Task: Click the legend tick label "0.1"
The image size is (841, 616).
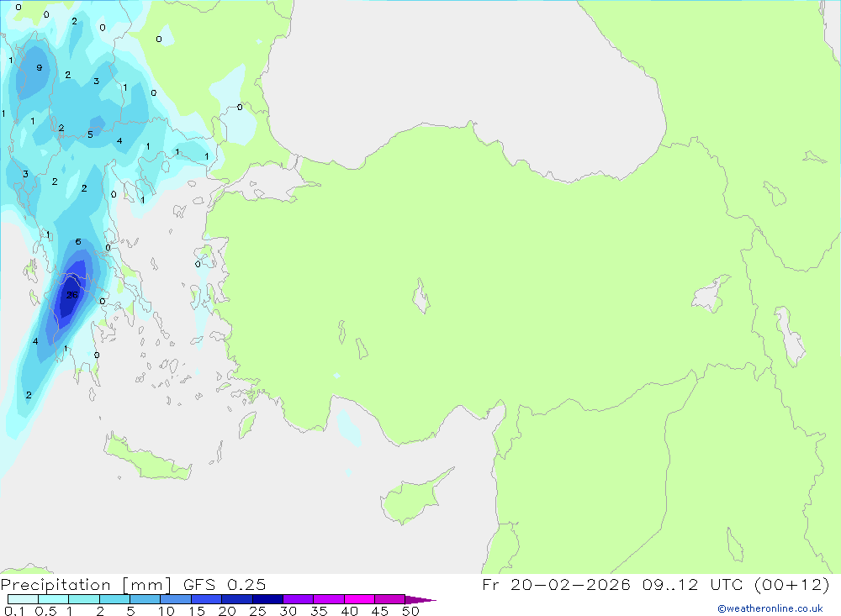Action: tap(14, 611)
